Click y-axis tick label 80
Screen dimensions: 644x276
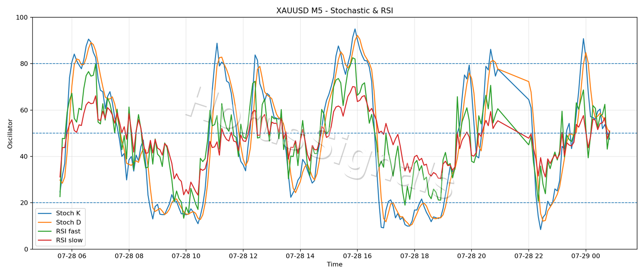(x=24, y=64)
